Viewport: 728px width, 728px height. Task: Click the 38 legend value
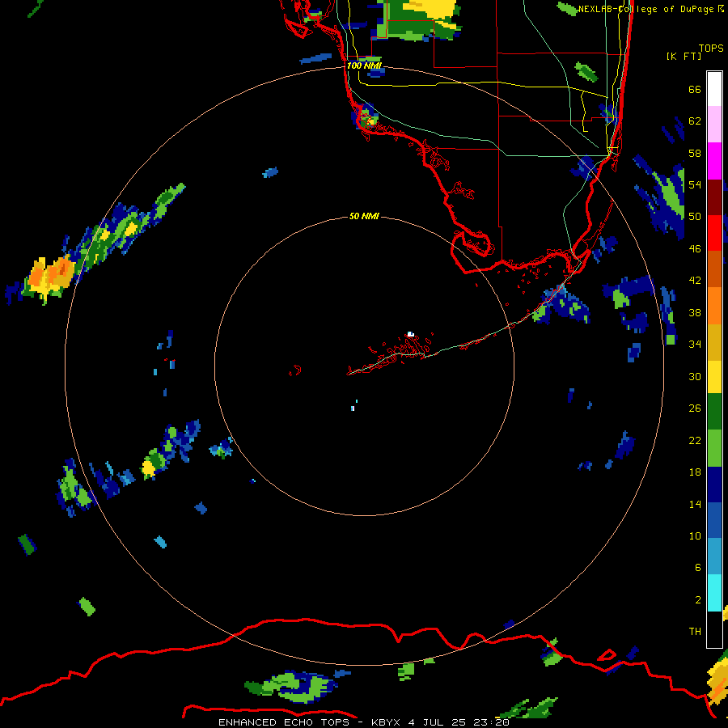click(x=695, y=312)
